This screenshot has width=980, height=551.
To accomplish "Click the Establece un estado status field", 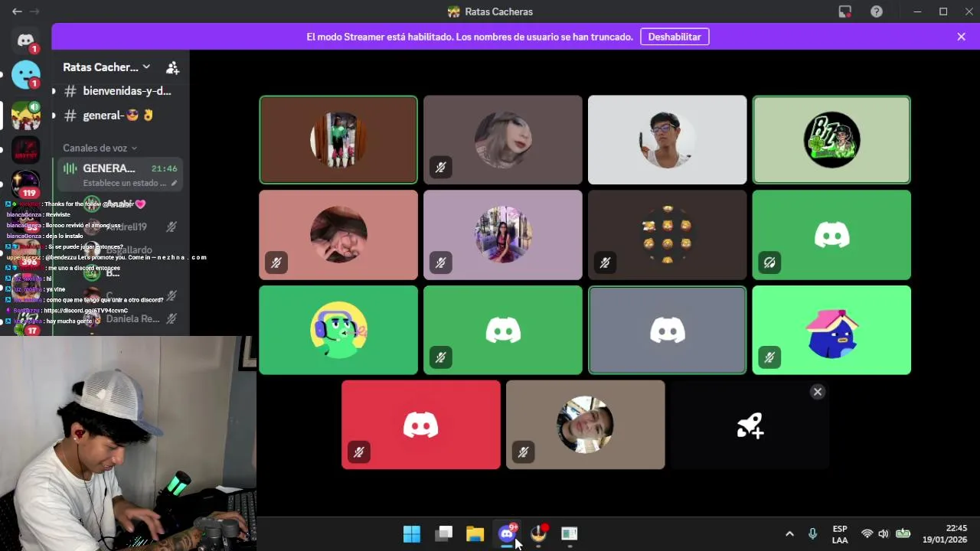I will (124, 184).
